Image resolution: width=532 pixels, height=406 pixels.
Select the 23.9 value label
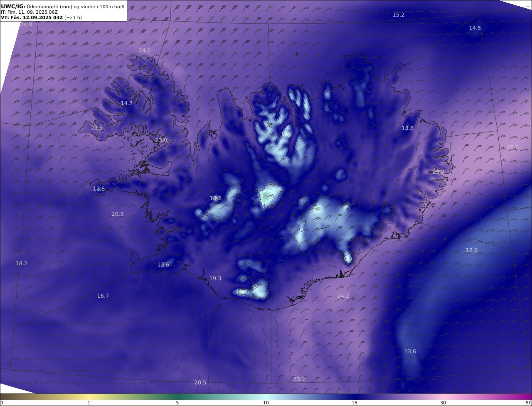coord(97,127)
